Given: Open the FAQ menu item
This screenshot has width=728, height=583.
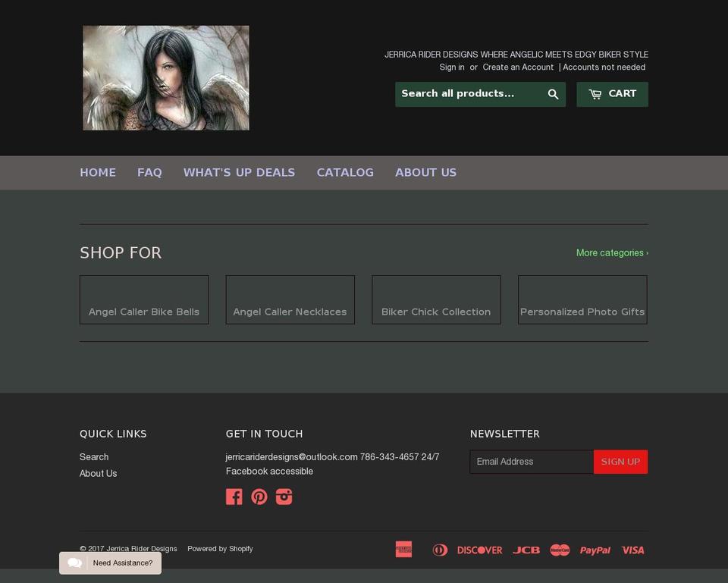Looking at the screenshot, I should pyautogui.click(x=149, y=173).
